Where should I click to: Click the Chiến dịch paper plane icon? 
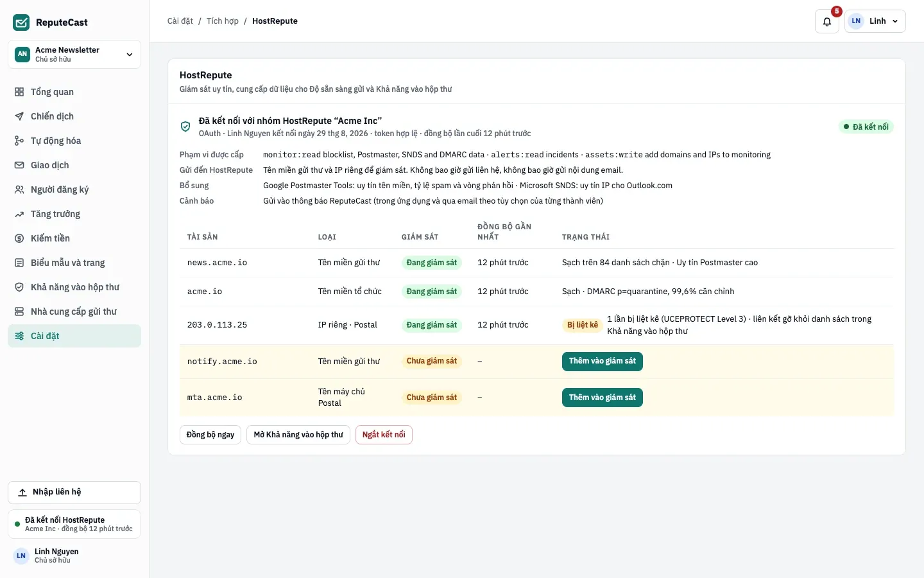19,116
